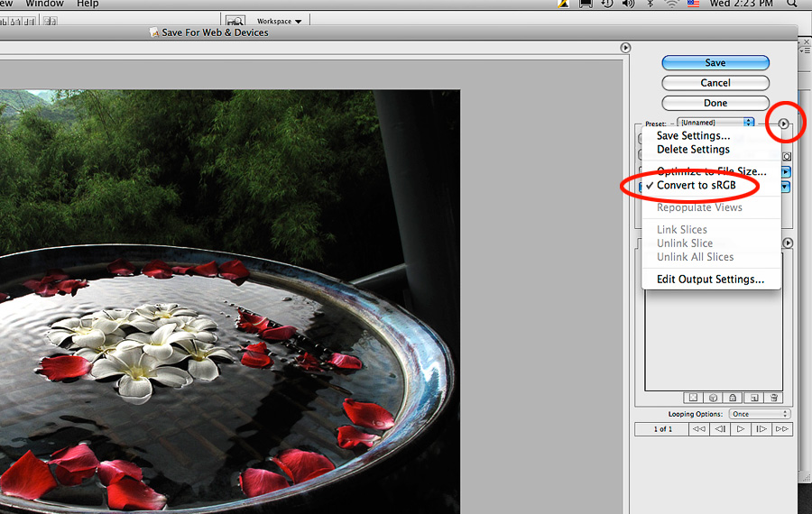Click the lock color icon below color table
The width and height of the screenshot is (812, 514).
(734, 398)
